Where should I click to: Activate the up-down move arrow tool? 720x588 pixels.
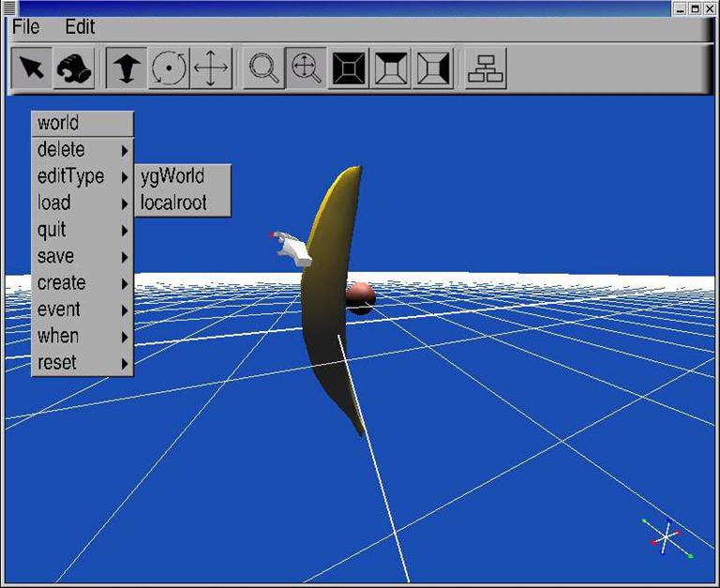point(127,68)
